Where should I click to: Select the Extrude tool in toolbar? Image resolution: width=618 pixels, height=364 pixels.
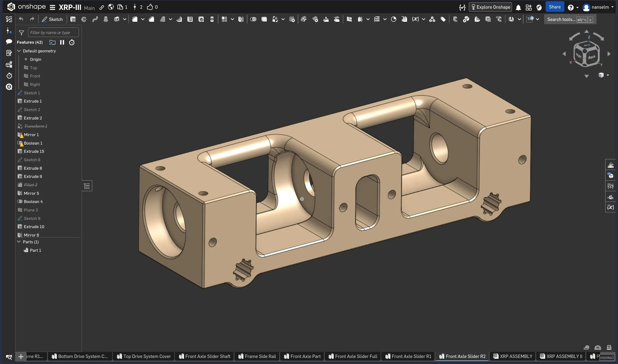pos(73,19)
